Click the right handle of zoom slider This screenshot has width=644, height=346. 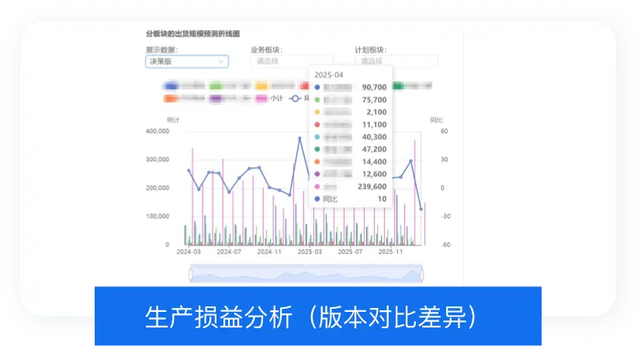[x=422, y=274]
